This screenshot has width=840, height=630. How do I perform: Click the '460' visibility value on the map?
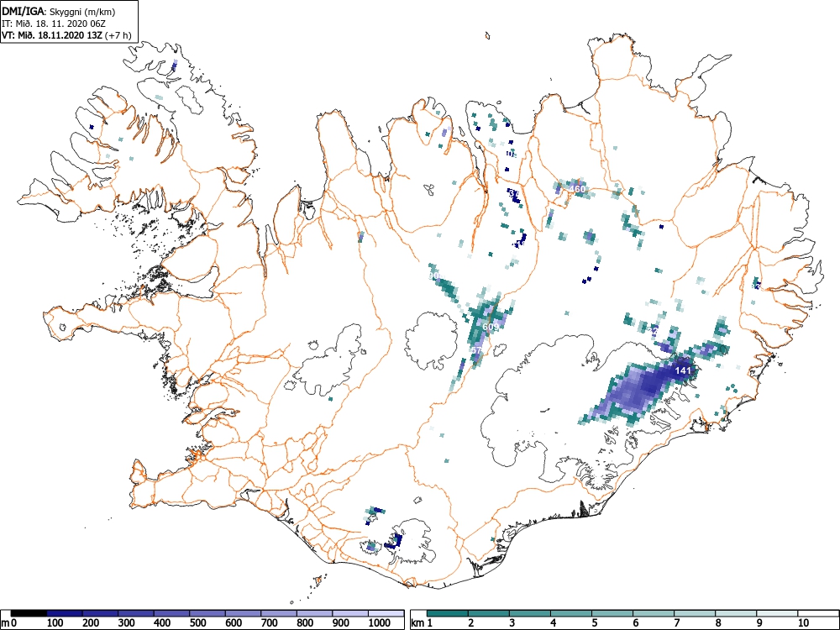click(x=577, y=189)
